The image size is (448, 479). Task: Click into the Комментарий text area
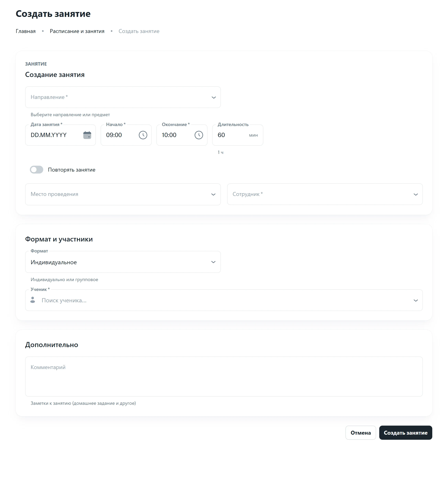click(224, 376)
